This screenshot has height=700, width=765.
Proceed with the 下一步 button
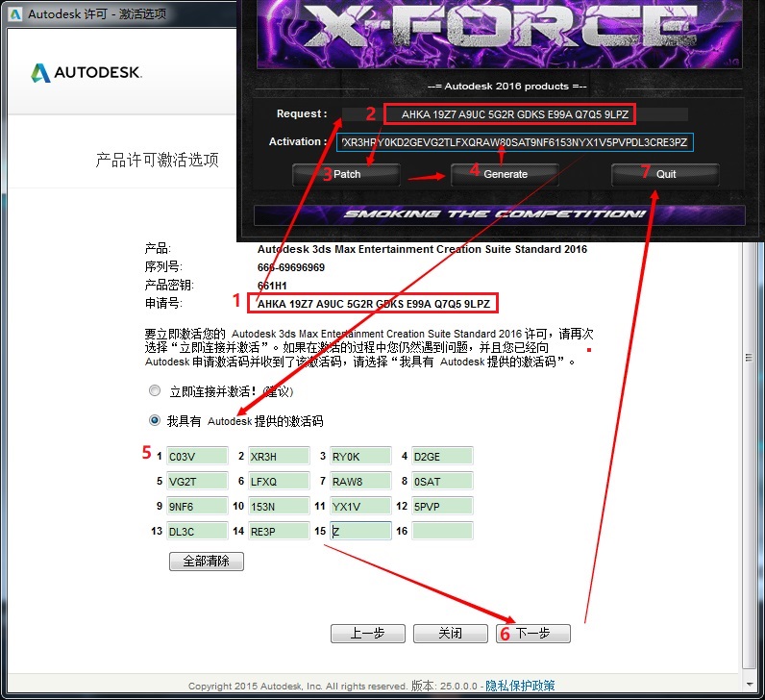[x=533, y=634]
